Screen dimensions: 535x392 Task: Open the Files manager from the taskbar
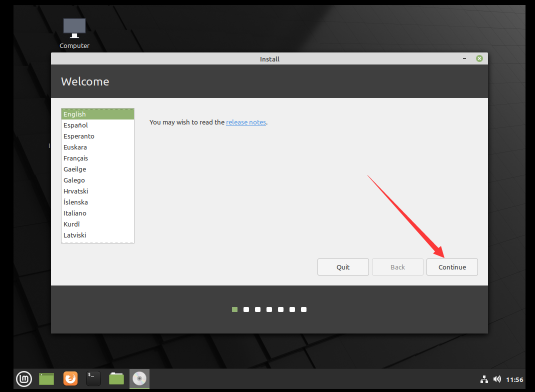tap(116, 378)
